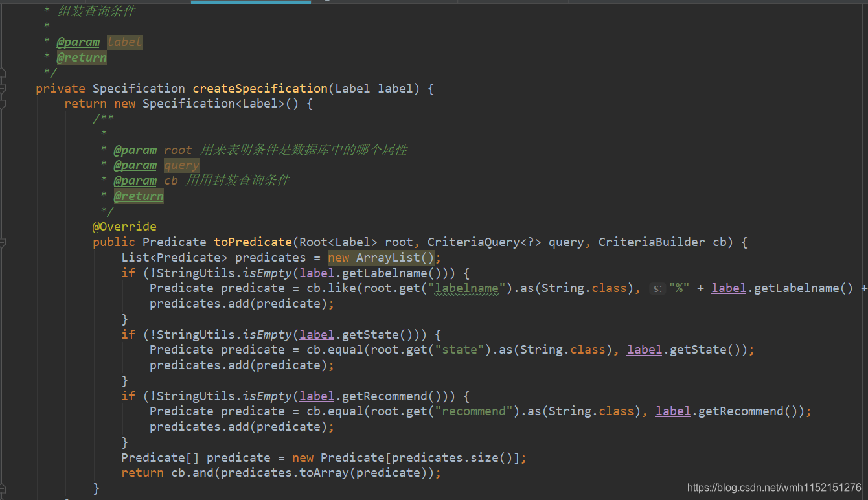Toggle Javadoc fold marker beside the first closing */
Viewport: 868px width, 500px height.
pyautogui.click(x=3, y=72)
